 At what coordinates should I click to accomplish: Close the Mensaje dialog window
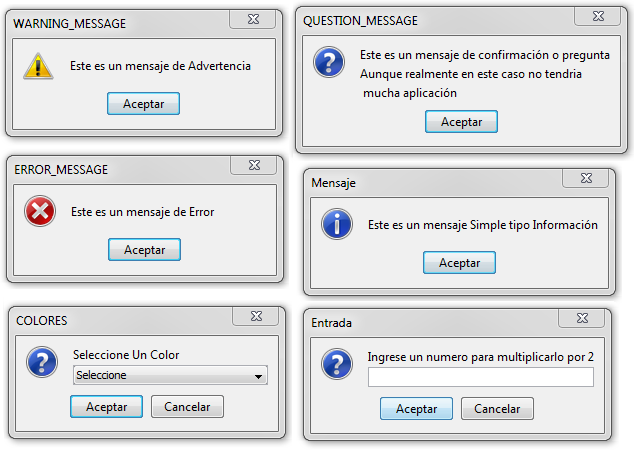point(585,178)
